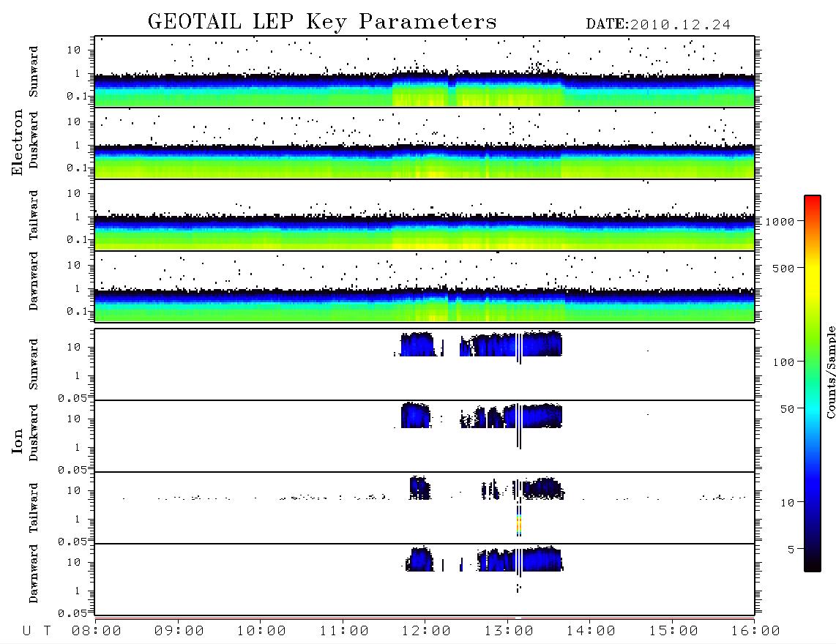Click the '12:00' time tick label
Viewport: 836px width, 644px height.
(x=426, y=632)
